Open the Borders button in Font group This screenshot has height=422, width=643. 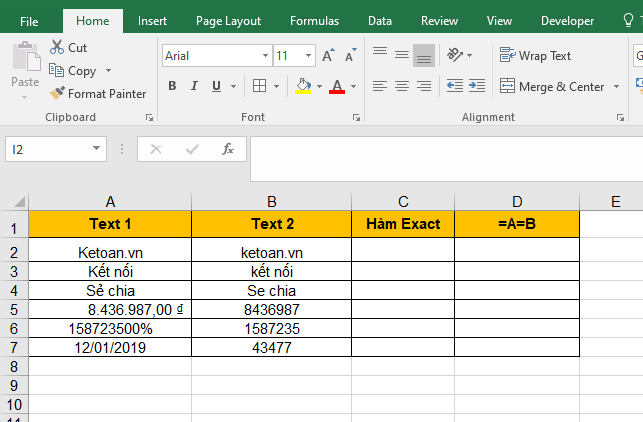tap(259, 86)
